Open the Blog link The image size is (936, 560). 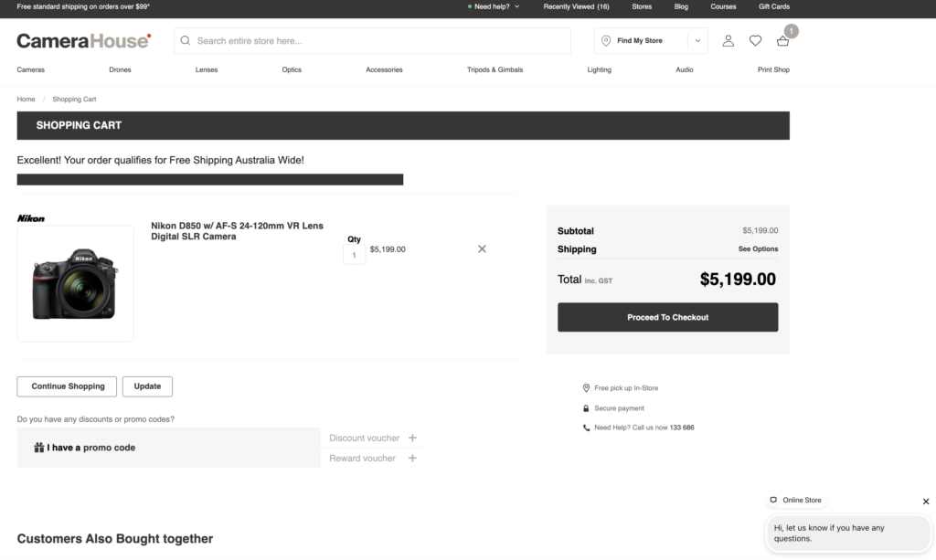point(681,6)
